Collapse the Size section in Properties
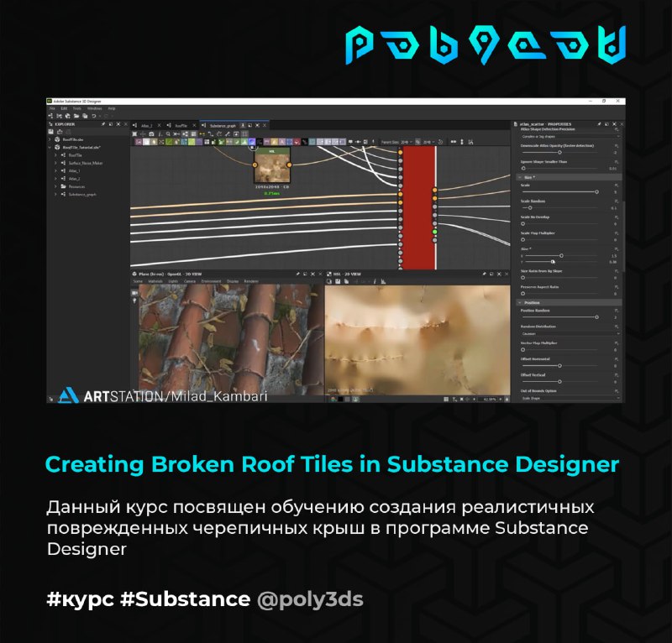Screen dimensions: 672x643 [x=521, y=177]
